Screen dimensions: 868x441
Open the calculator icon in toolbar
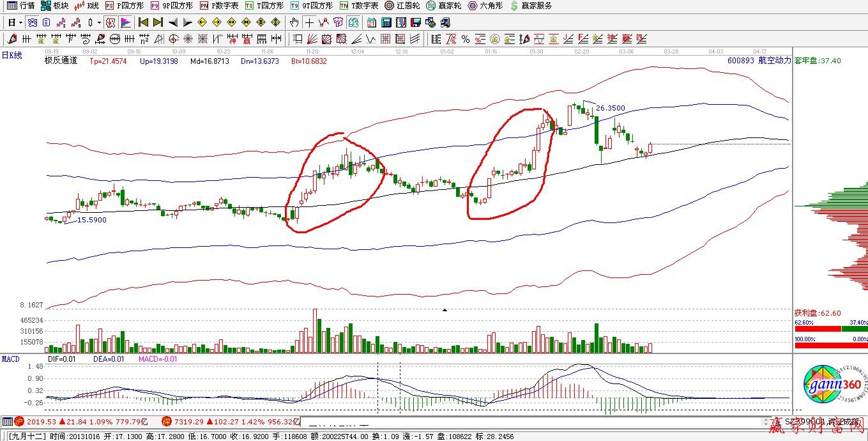pos(386,22)
